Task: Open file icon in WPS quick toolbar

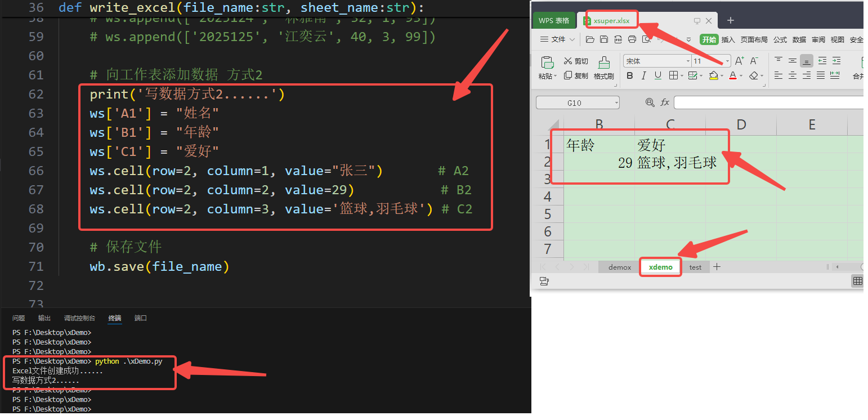Action: (590, 39)
